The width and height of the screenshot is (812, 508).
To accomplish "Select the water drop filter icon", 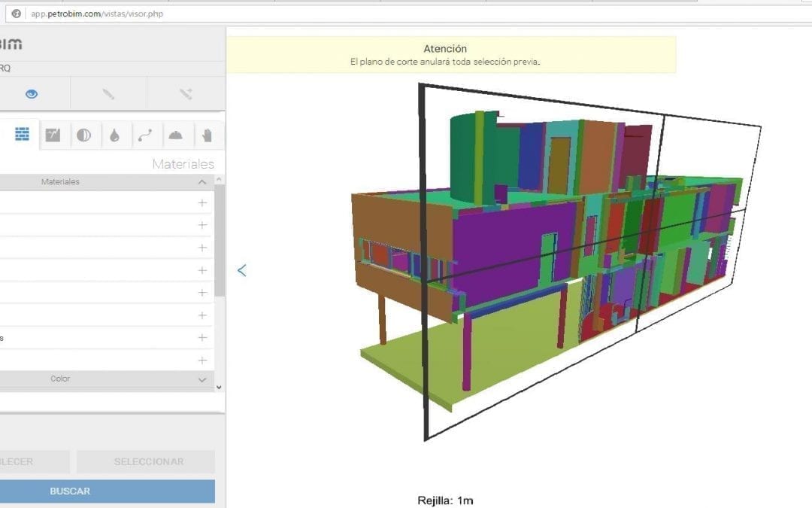I will [114, 135].
